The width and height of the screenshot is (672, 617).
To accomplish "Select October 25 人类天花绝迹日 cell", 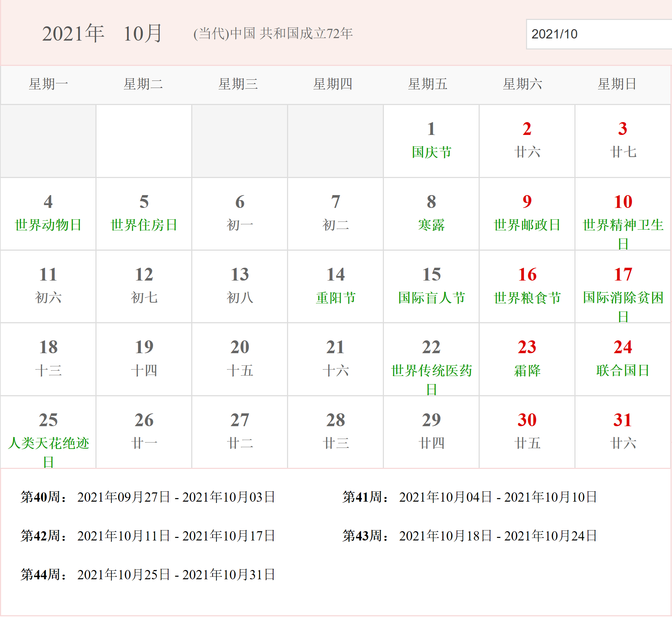I will click(48, 432).
